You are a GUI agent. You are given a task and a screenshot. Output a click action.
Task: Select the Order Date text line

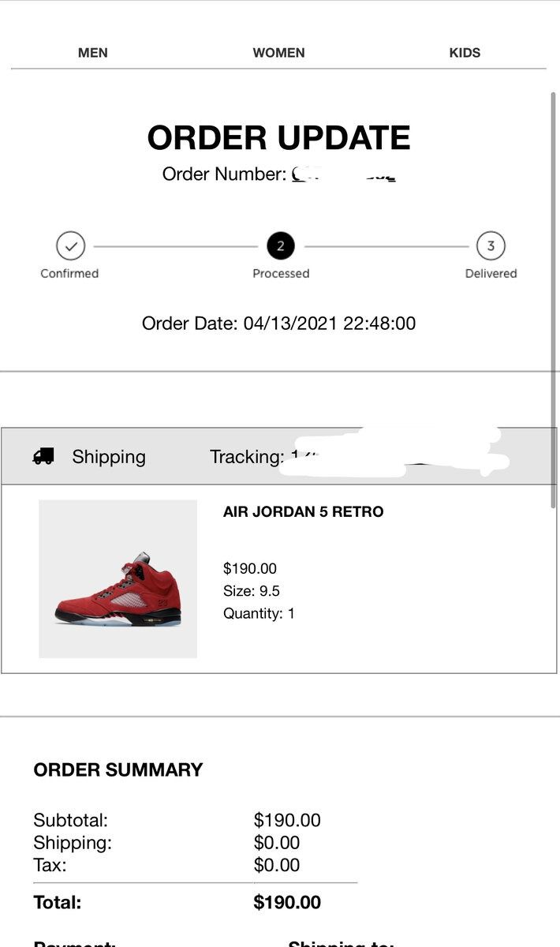278,323
